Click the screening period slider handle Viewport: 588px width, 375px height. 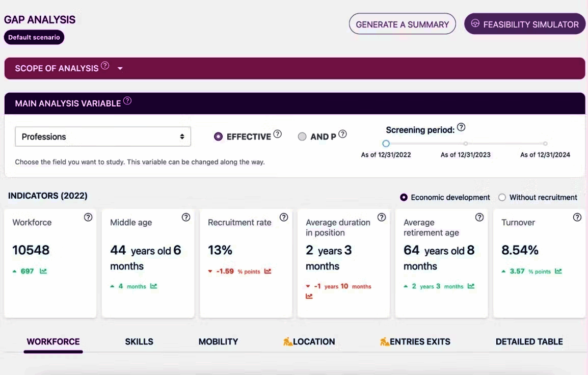[386, 144]
